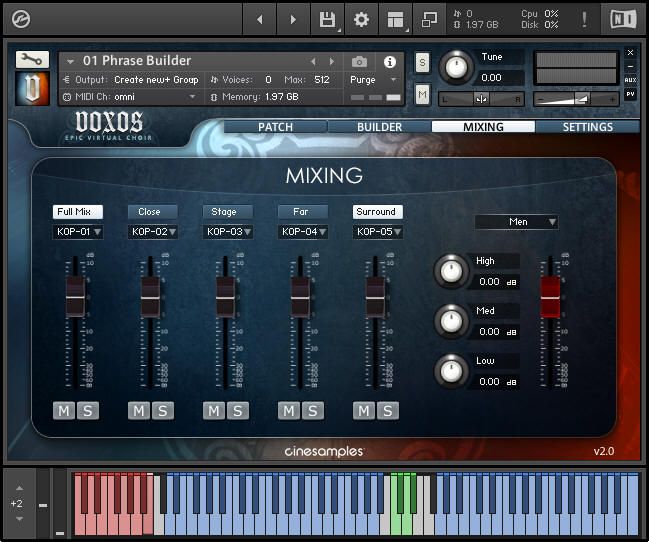This screenshot has width=649, height=542.
Task: Solo the Full Mix channel
Action: pyautogui.click(x=88, y=411)
